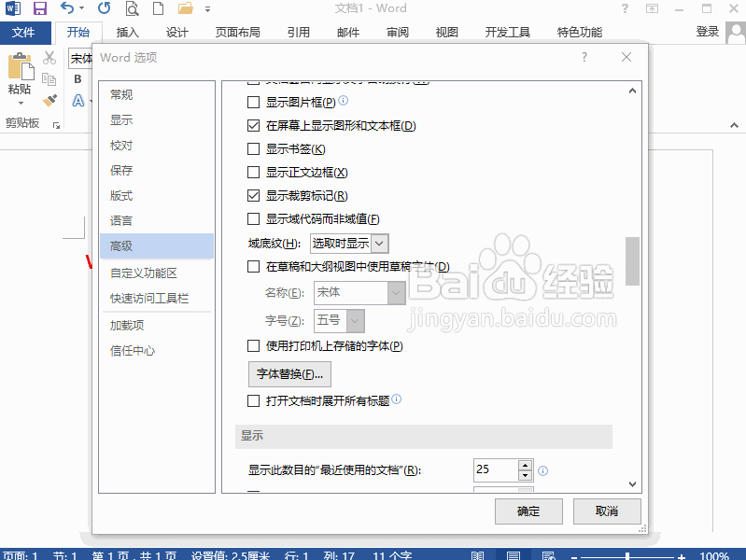Screen dimensions: 746x560
Task: Toggle the Bold B button
Action: (x=77, y=79)
